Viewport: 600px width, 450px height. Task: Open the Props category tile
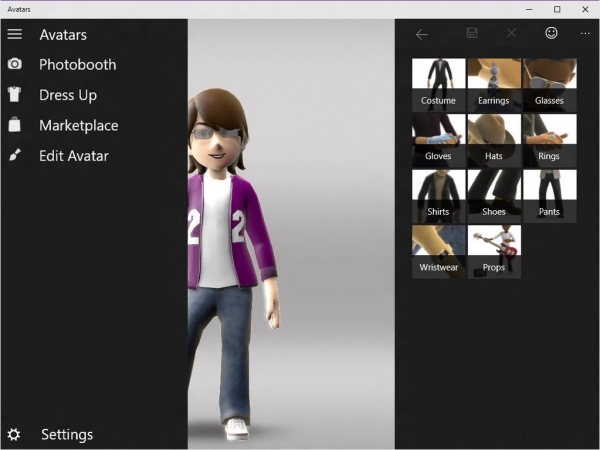click(494, 252)
